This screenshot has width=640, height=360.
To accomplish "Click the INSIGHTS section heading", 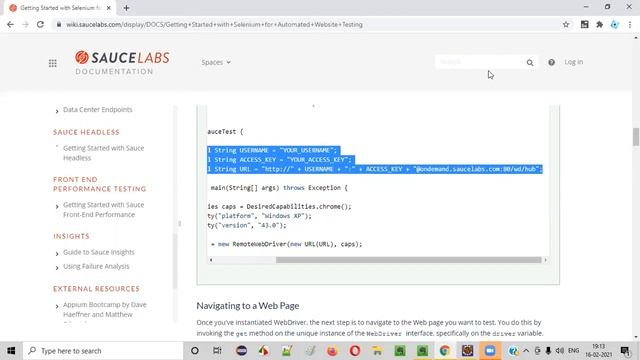I will 71,236.
